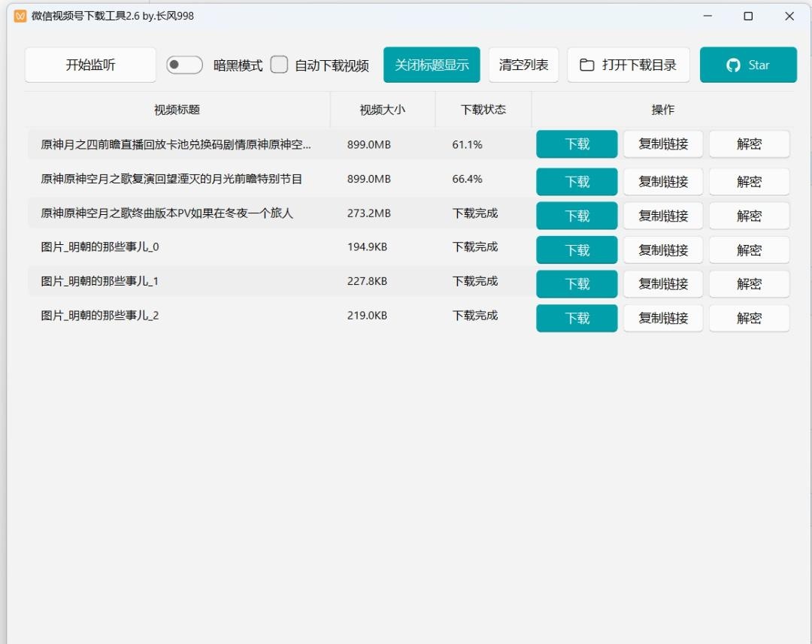812x644 pixels.
Task: Select title 原神原神空月之歌复演回望湮灭的月光前瞻特别节目
Action: (x=171, y=179)
